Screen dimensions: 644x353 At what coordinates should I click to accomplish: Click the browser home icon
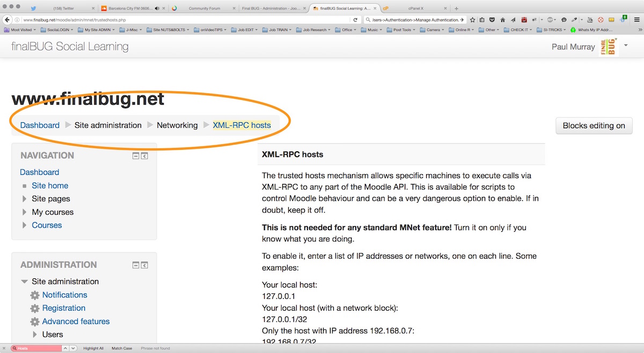point(503,20)
